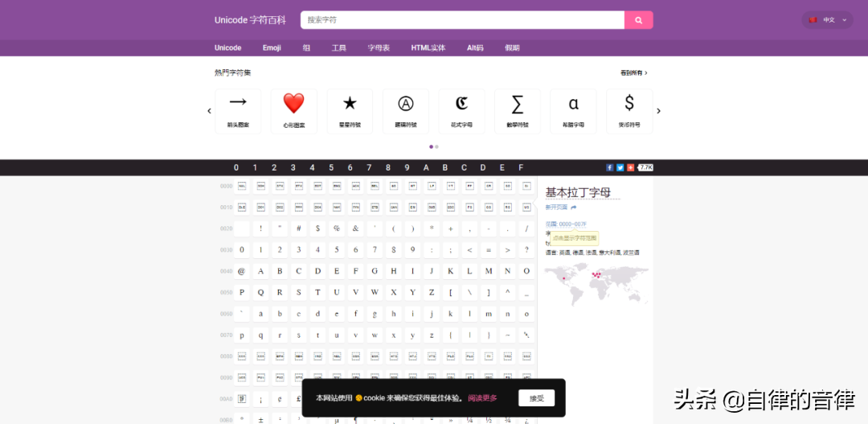Image resolution: width=868 pixels, height=424 pixels.
Task: Select the £ pound sign cell
Action: [x=299, y=398]
